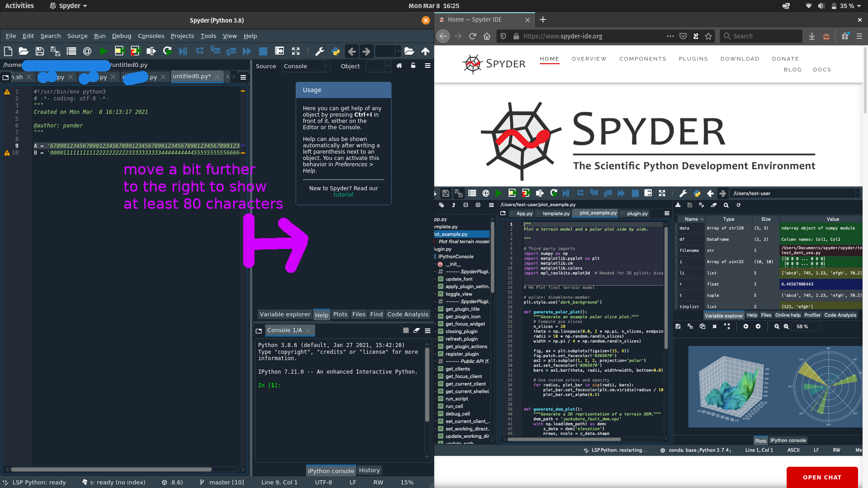
Task: Toggle the lock on the Help pane
Action: click(x=413, y=66)
